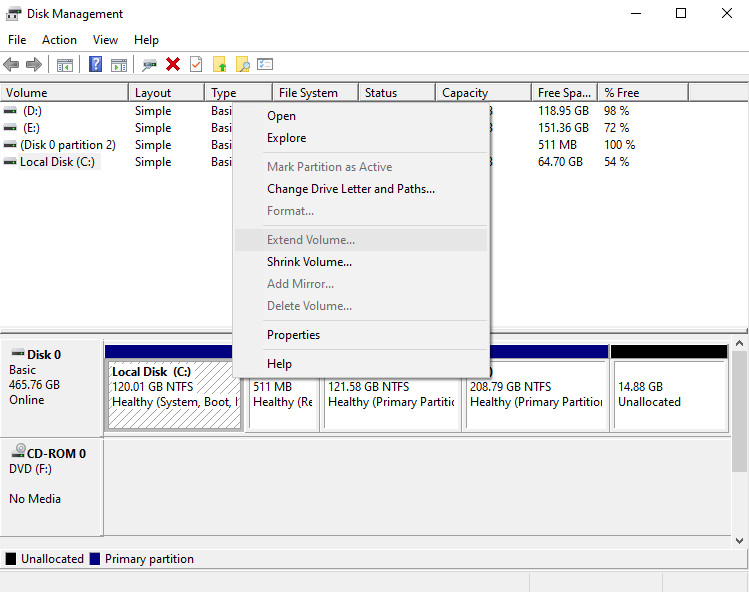Choose Open from the context menu
The height and width of the screenshot is (592, 749).
click(x=361, y=116)
